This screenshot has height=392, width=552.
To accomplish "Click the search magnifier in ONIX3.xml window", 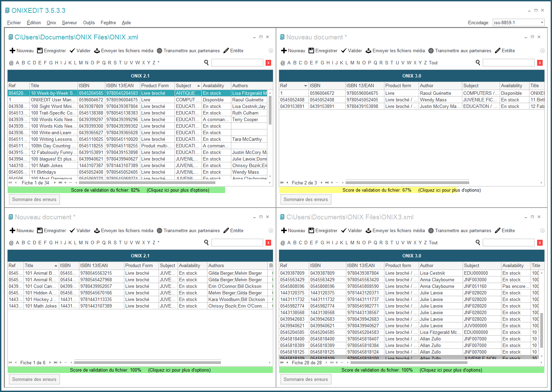I will 478,243.
